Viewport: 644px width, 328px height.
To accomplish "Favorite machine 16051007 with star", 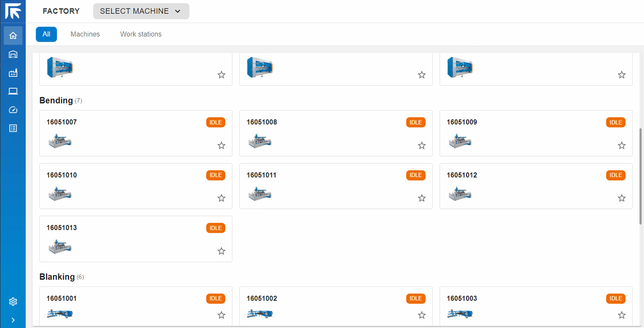I will (x=221, y=146).
